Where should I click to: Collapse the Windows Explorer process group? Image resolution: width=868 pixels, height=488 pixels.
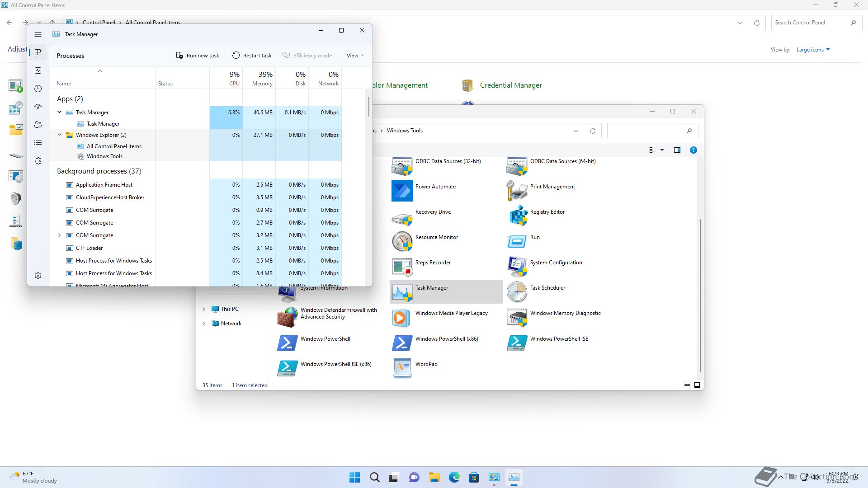(x=59, y=135)
